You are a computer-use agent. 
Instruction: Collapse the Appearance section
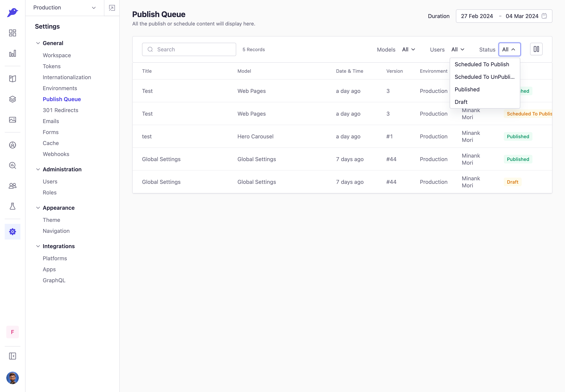click(38, 208)
